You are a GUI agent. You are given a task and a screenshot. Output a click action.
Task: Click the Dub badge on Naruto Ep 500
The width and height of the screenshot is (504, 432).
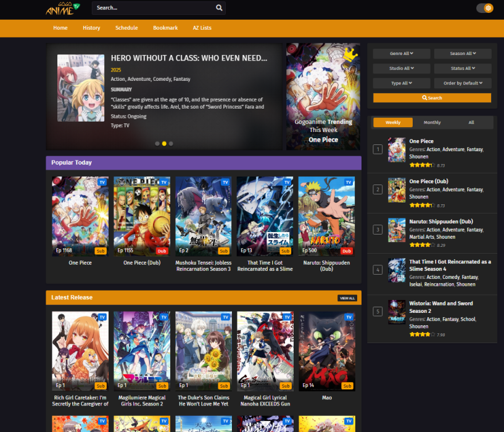pyautogui.click(x=347, y=251)
